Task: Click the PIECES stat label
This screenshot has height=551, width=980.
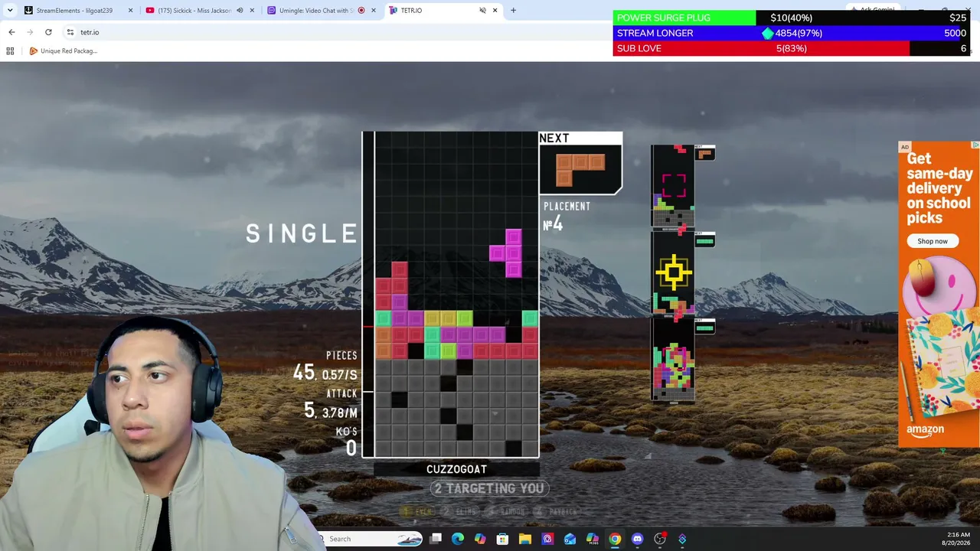Action: click(x=341, y=356)
